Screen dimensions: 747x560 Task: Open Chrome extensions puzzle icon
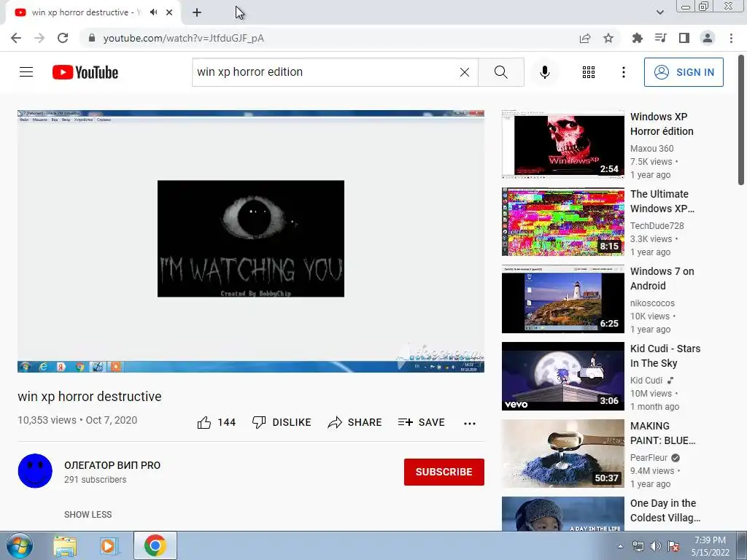tap(637, 38)
